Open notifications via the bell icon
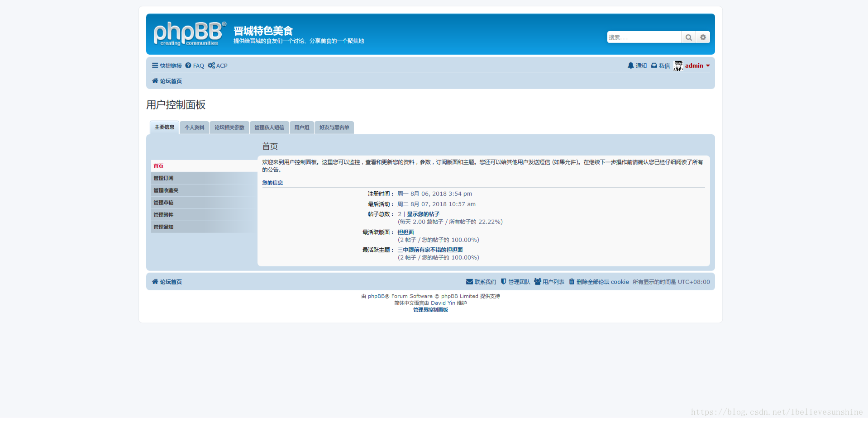The image size is (868, 421). click(x=631, y=66)
